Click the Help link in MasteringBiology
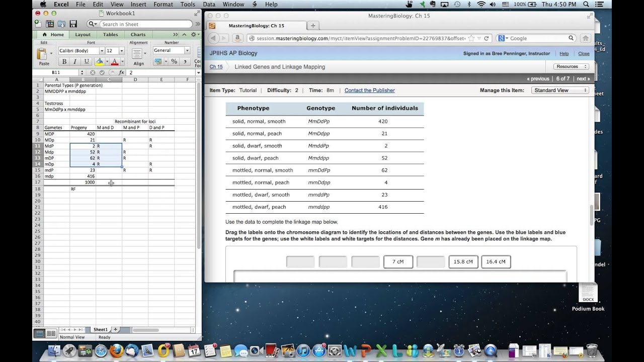 tap(564, 54)
